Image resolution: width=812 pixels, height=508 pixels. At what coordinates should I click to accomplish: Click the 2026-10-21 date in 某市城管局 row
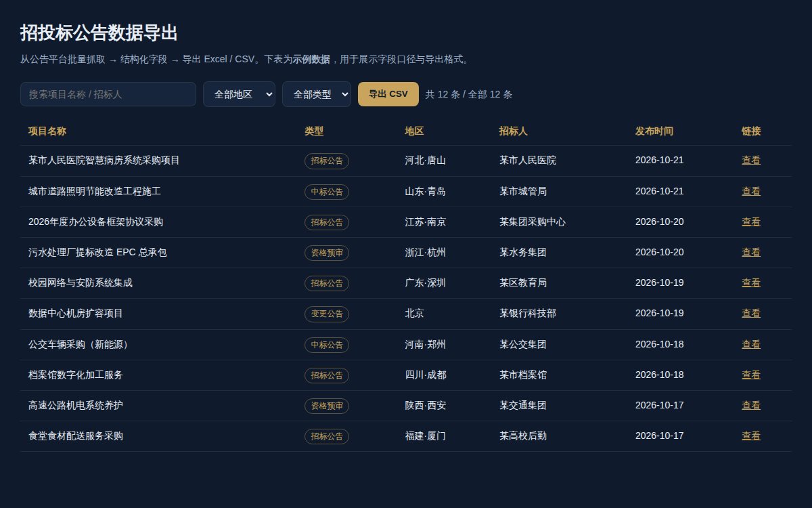coord(660,192)
